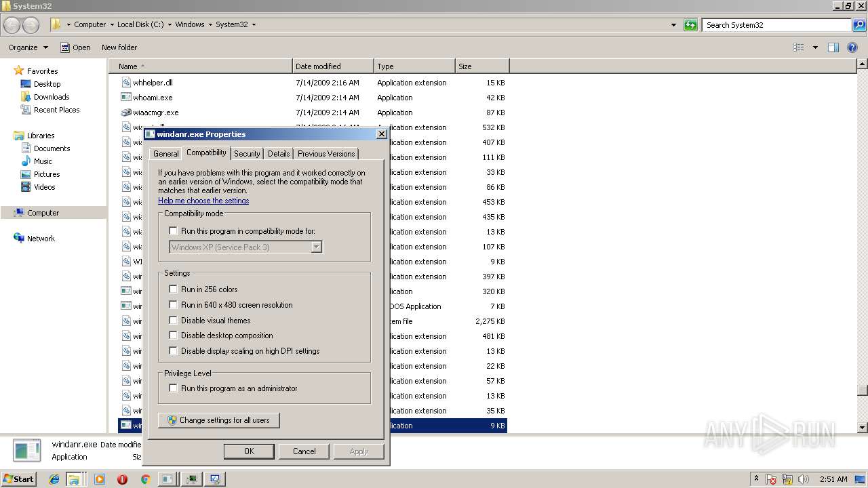This screenshot has width=868, height=488.
Task: Check Disable desktop composition
Action: pyautogui.click(x=173, y=335)
